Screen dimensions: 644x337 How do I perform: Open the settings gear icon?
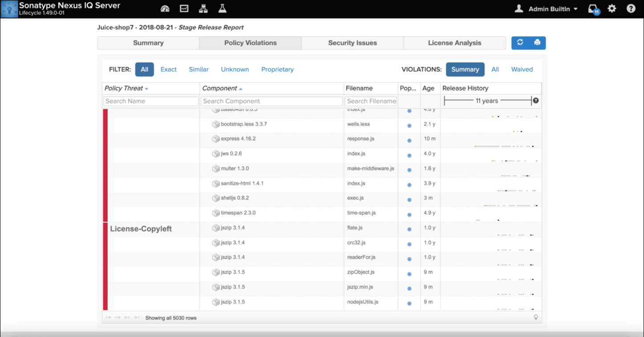(612, 9)
